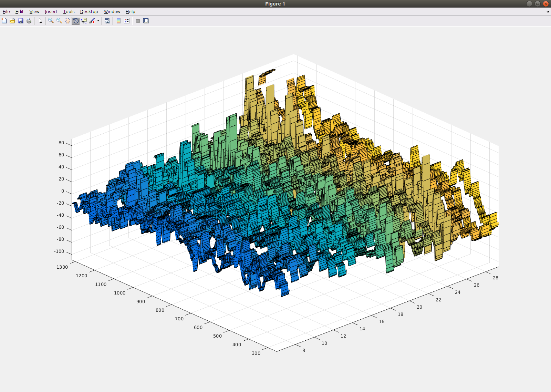Maximize the Figure 1 window
The image size is (551, 392).
538,4
